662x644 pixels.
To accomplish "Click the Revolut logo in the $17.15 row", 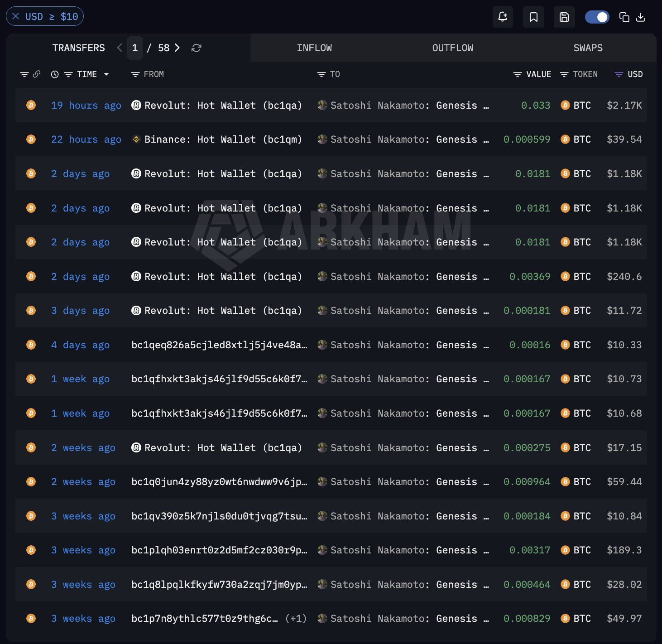I will click(136, 447).
